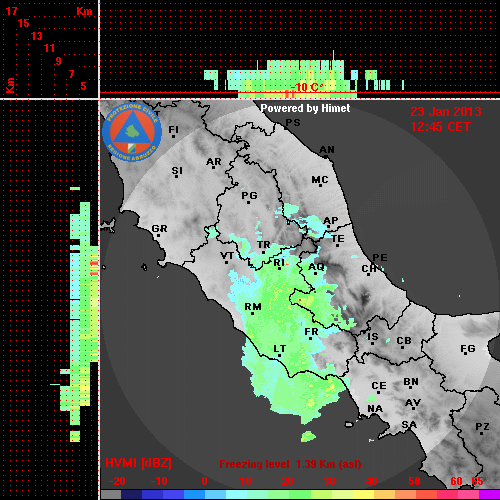Click the PS city label on map
The height and width of the screenshot is (500, 500).
293,123
